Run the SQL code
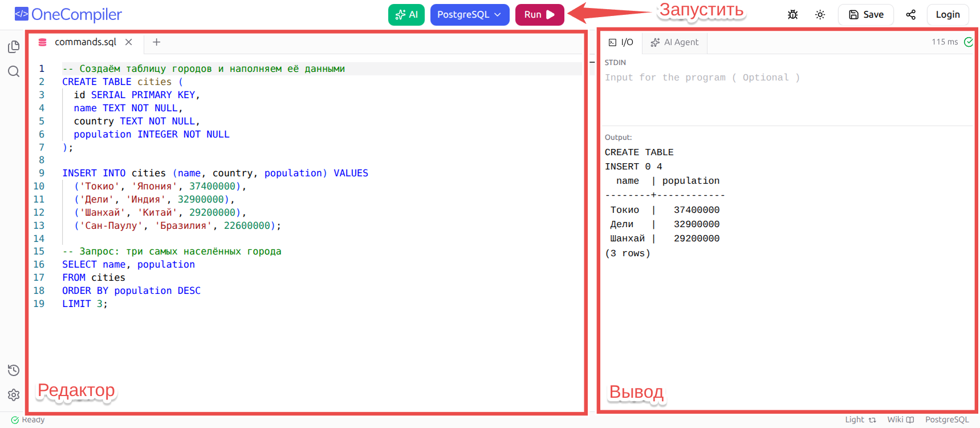 [x=539, y=15]
